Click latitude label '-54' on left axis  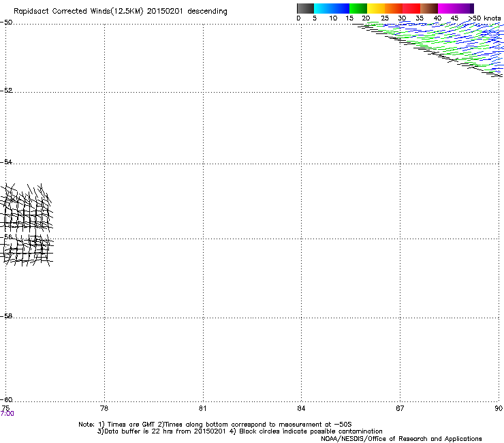6,162
